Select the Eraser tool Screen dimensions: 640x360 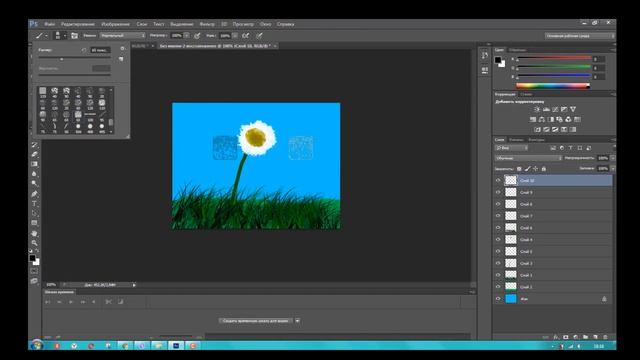(34, 154)
